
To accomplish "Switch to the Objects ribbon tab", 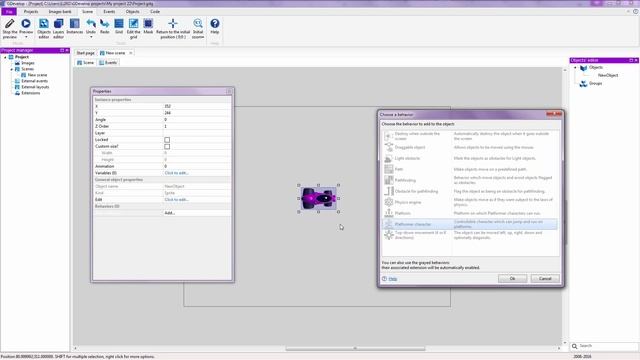I will point(133,12).
